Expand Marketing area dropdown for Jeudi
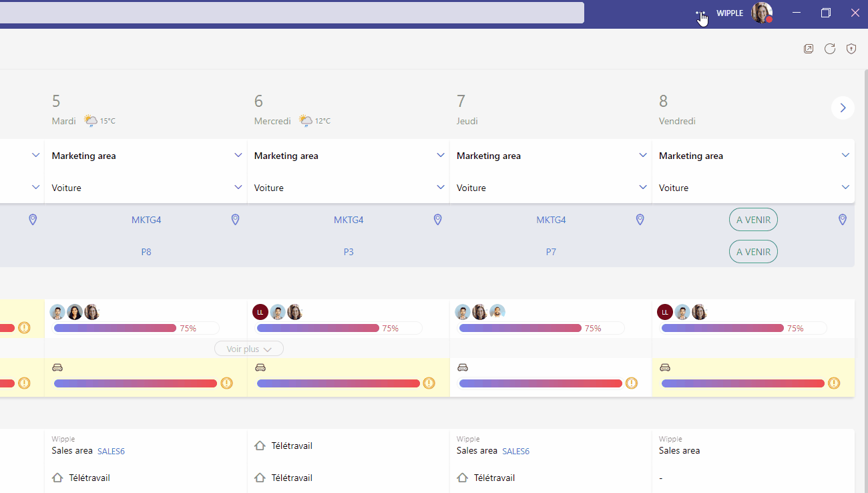 click(x=643, y=156)
